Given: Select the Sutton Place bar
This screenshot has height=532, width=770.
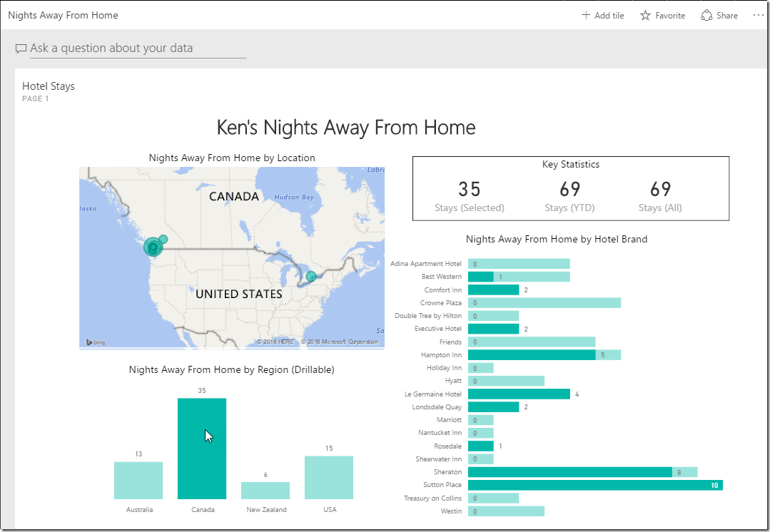Looking at the screenshot, I should (595, 485).
